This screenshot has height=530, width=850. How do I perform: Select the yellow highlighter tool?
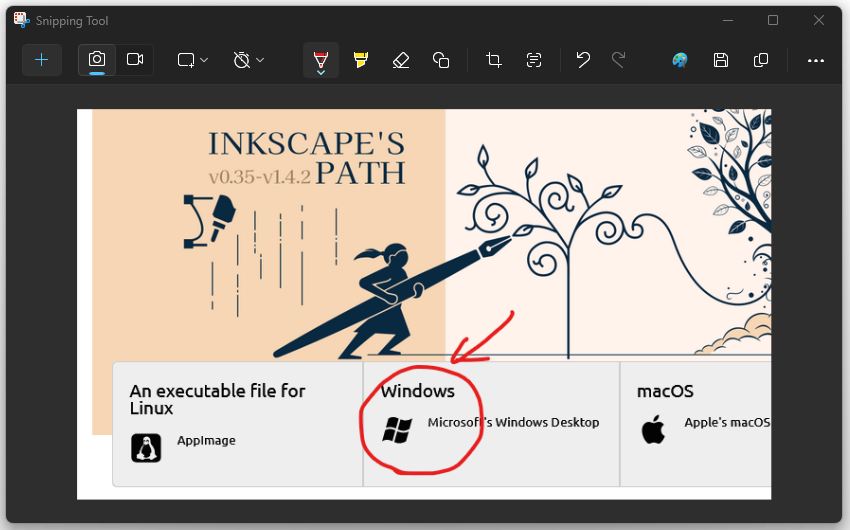point(360,60)
